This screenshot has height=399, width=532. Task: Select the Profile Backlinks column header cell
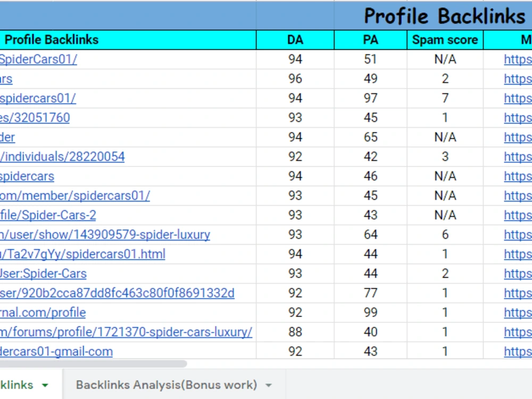pos(128,40)
